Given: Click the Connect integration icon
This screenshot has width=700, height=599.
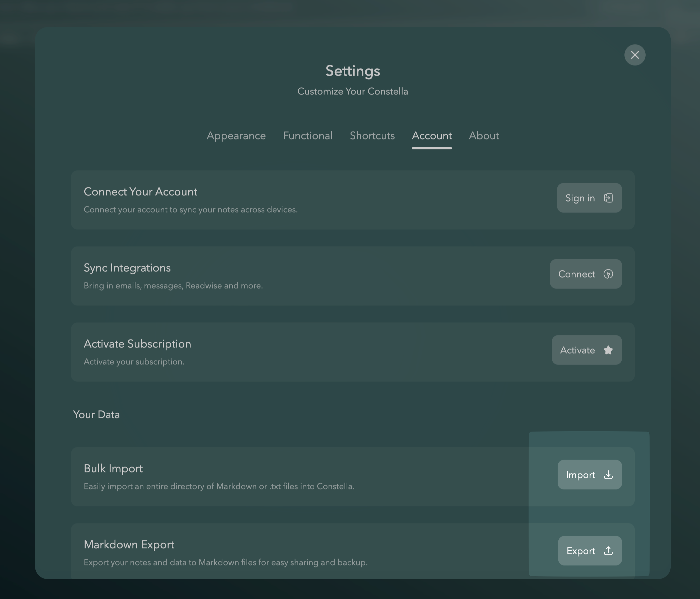Looking at the screenshot, I should [x=608, y=274].
